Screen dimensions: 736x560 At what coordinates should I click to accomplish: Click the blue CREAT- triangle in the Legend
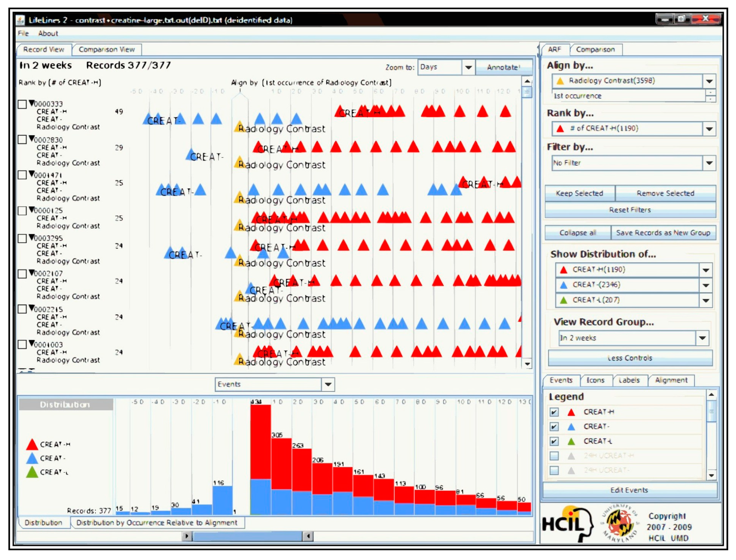(x=572, y=427)
